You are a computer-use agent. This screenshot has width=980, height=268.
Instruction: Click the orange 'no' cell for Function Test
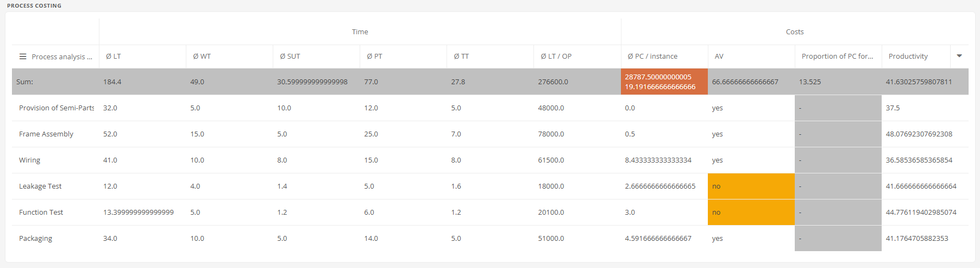click(x=751, y=213)
